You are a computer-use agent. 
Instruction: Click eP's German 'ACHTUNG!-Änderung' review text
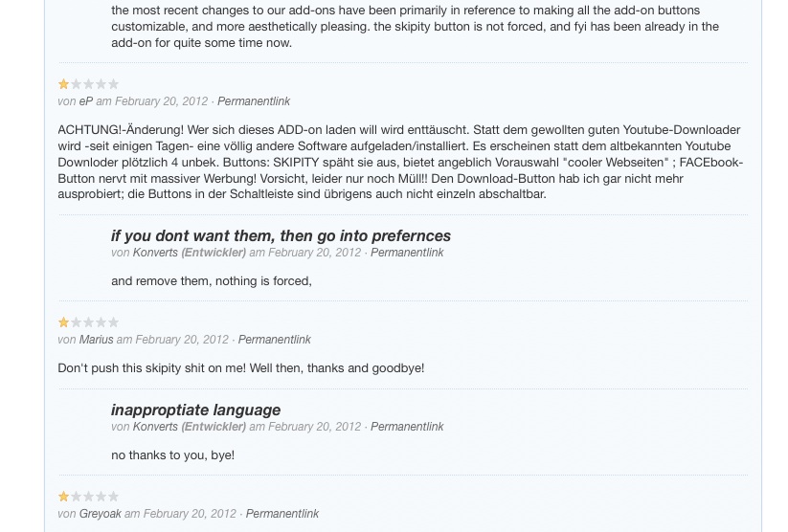point(400,162)
